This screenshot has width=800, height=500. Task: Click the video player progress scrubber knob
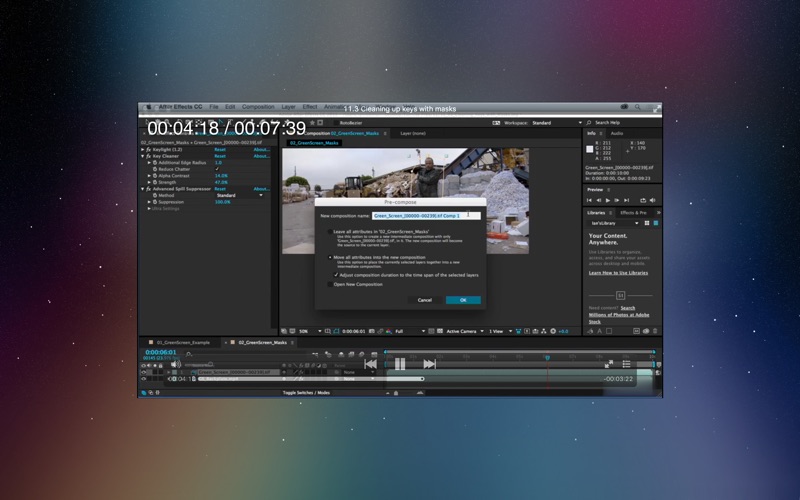[422, 379]
